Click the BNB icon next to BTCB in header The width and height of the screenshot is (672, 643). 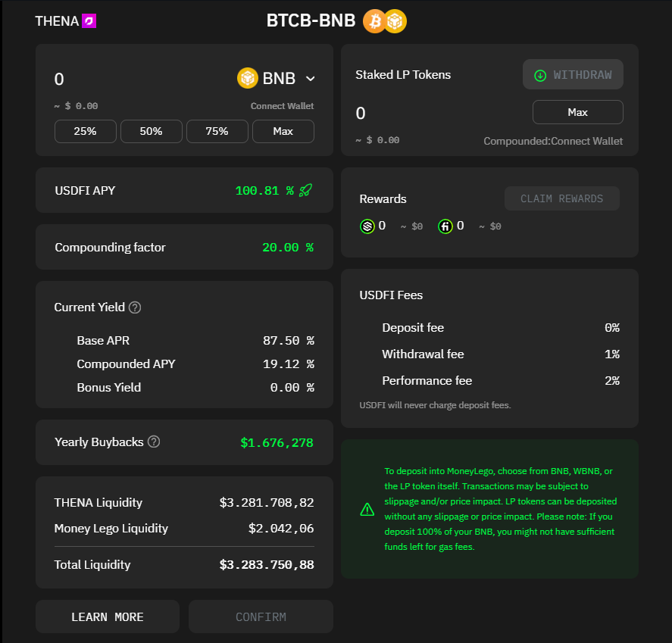(x=395, y=21)
